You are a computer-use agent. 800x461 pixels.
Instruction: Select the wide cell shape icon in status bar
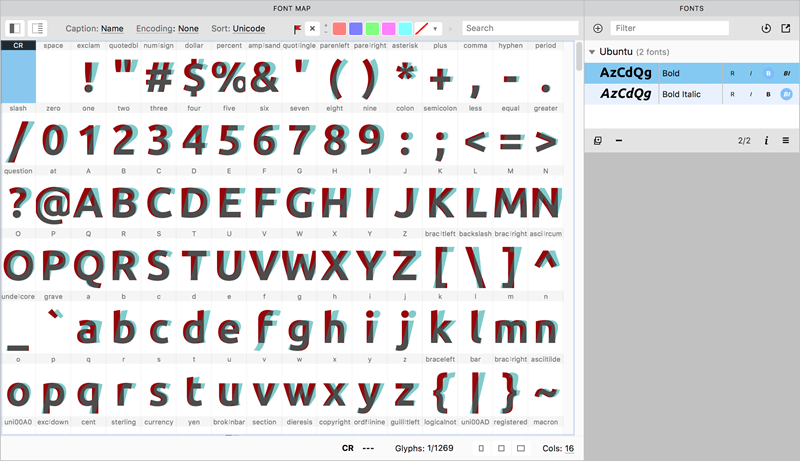520,448
